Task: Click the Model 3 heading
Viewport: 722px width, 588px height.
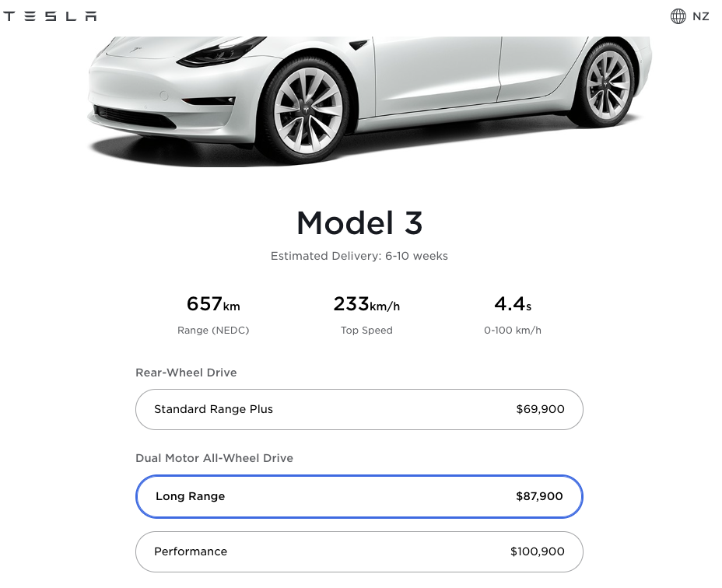Action: tap(359, 223)
